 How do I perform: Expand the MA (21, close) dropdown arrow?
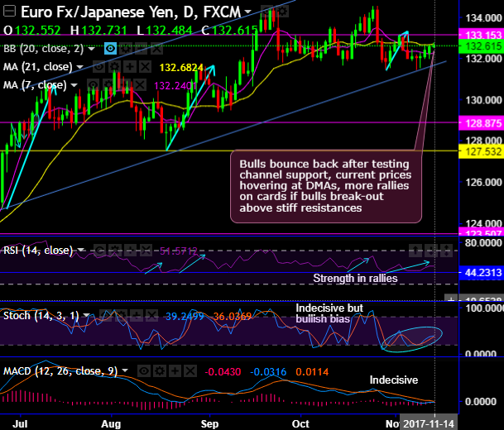pyautogui.click(x=79, y=67)
